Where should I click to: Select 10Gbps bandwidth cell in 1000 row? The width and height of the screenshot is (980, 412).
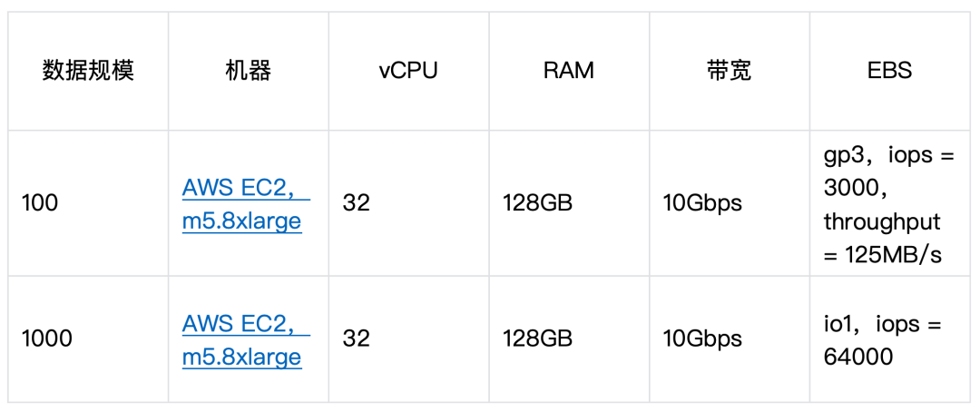(702, 338)
